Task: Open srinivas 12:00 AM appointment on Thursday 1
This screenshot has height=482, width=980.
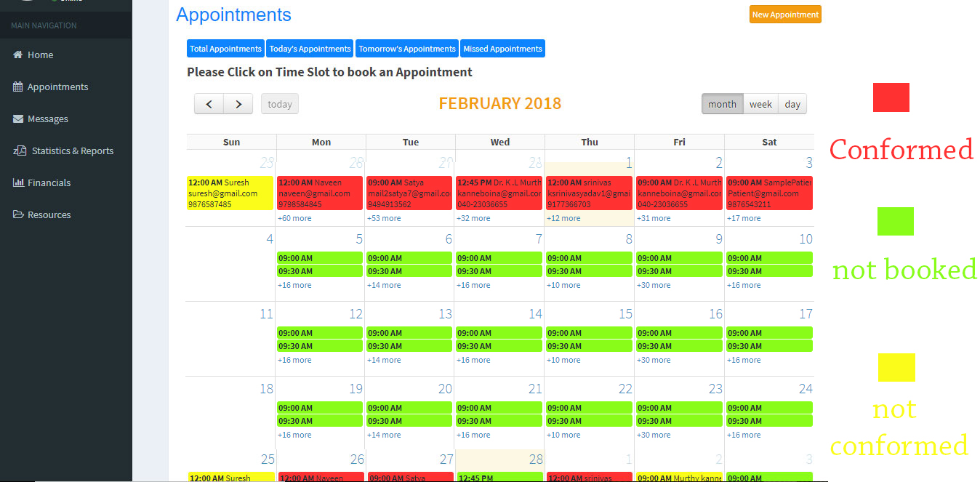Action: click(x=589, y=193)
